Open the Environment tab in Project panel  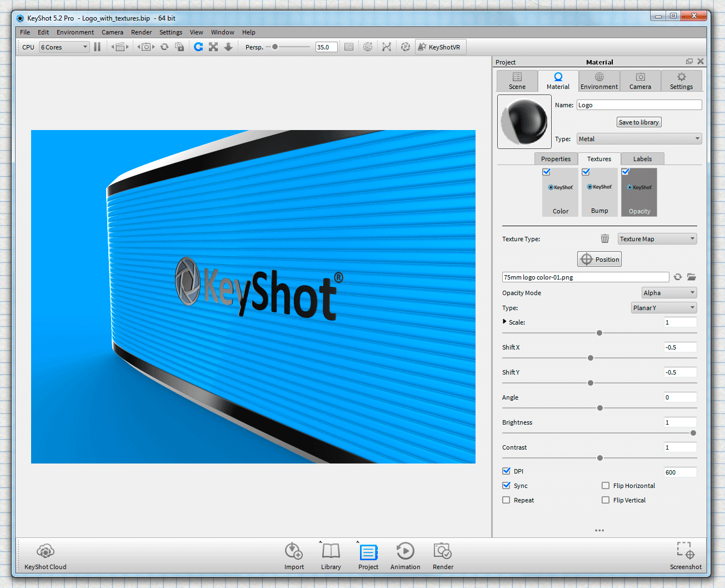599,81
